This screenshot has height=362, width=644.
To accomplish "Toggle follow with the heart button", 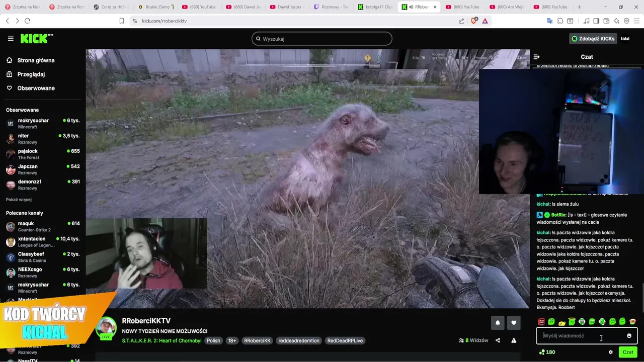I will [x=514, y=323].
